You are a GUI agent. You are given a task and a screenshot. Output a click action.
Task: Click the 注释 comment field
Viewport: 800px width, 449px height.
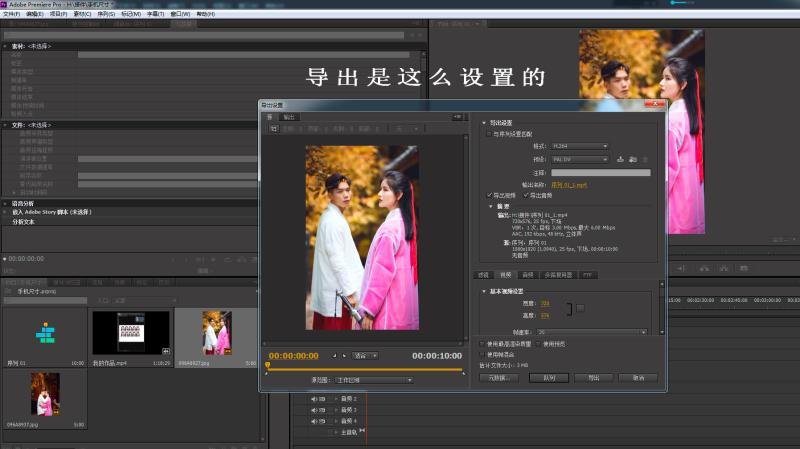(x=601, y=173)
